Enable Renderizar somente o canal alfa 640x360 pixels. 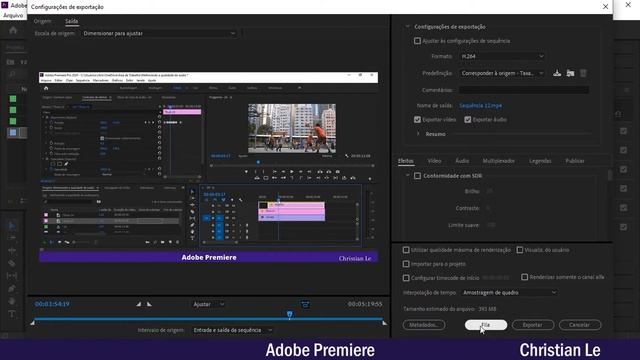(524, 277)
